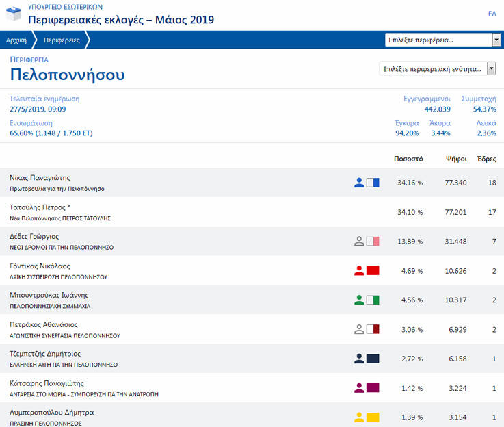Click the Ποσοστό column header
This screenshot has height=427, width=504.
(408, 159)
